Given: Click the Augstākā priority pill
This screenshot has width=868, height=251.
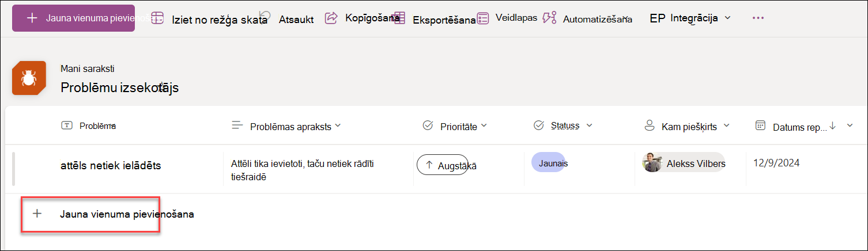Looking at the screenshot, I should [x=442, y=165].
